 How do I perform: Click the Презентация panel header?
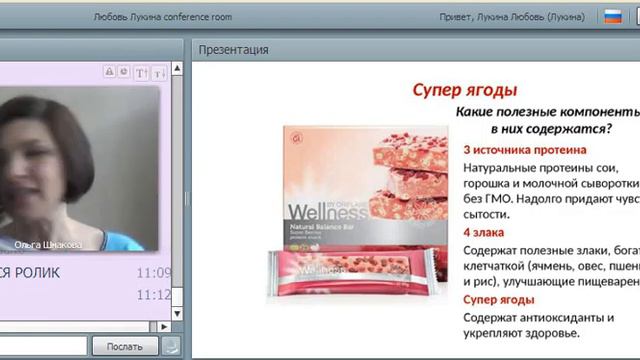tap(416, 50)
